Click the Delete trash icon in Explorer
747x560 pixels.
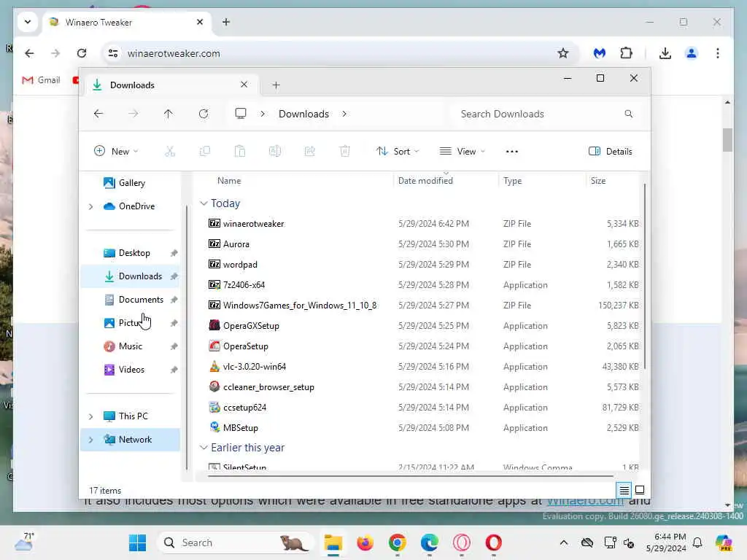344,152
